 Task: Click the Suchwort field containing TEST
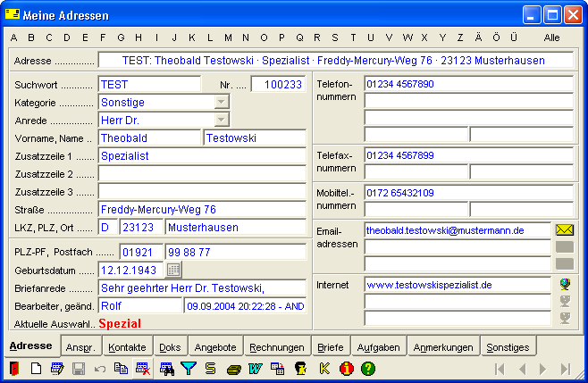point(149,84)
